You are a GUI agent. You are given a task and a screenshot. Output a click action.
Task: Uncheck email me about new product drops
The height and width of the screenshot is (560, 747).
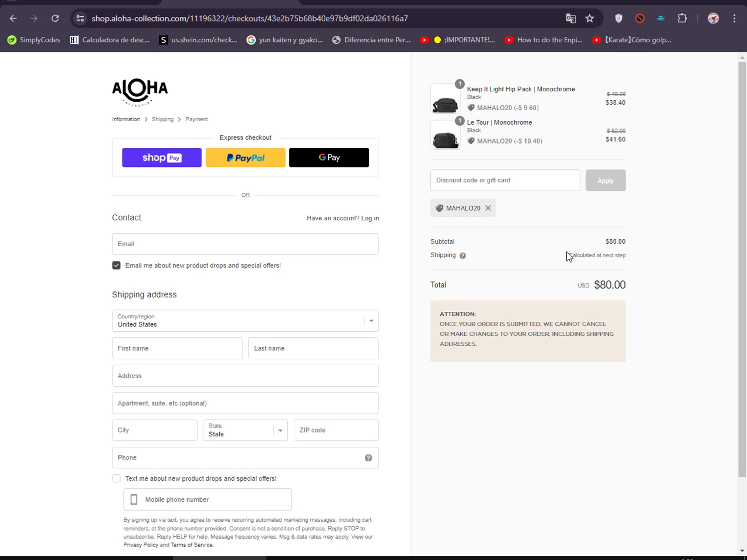pyautogui.click(x=117, y=266)
